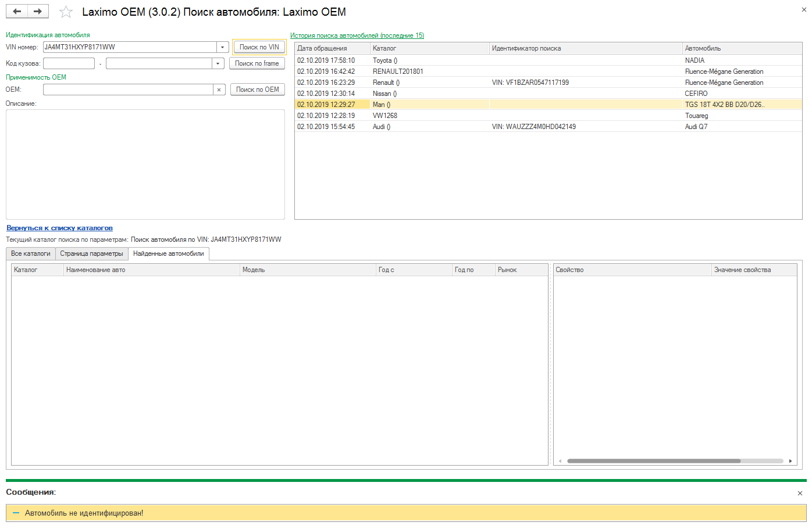This screenshot has width=812, height=529.
Task: Close the Laximo OEM window
Action: coord(804,10)
